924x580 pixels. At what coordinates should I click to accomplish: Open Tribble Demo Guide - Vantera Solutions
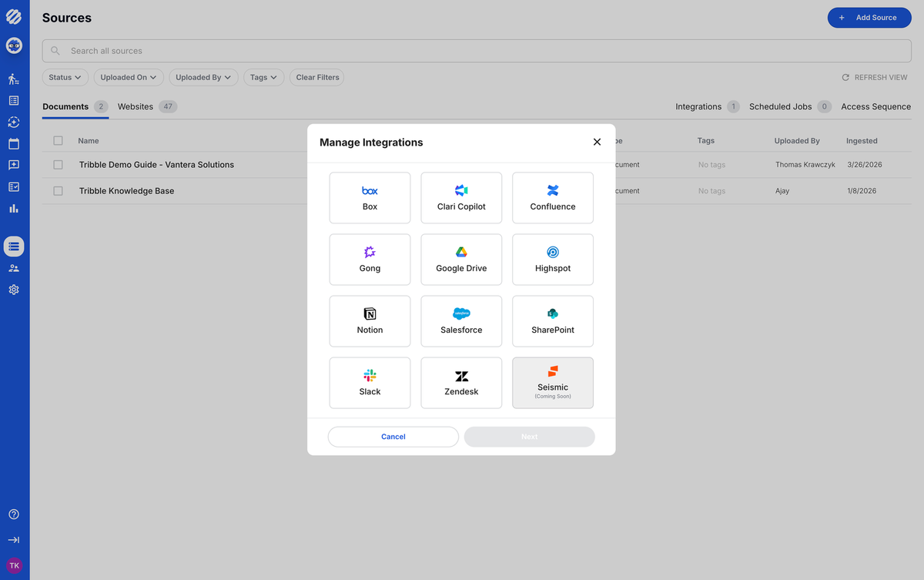tap(156, 165)
